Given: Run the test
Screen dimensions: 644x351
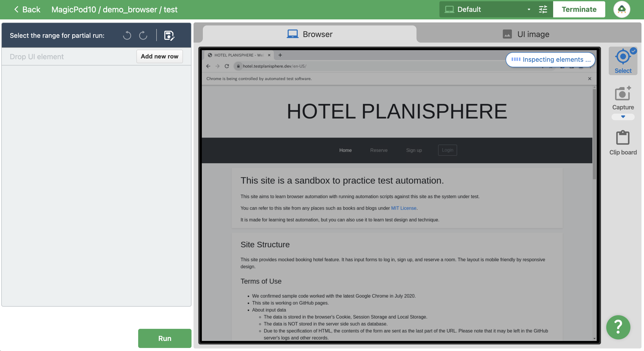Looking at the screenshot, I should pyautogui.click(x=165, y=338).
